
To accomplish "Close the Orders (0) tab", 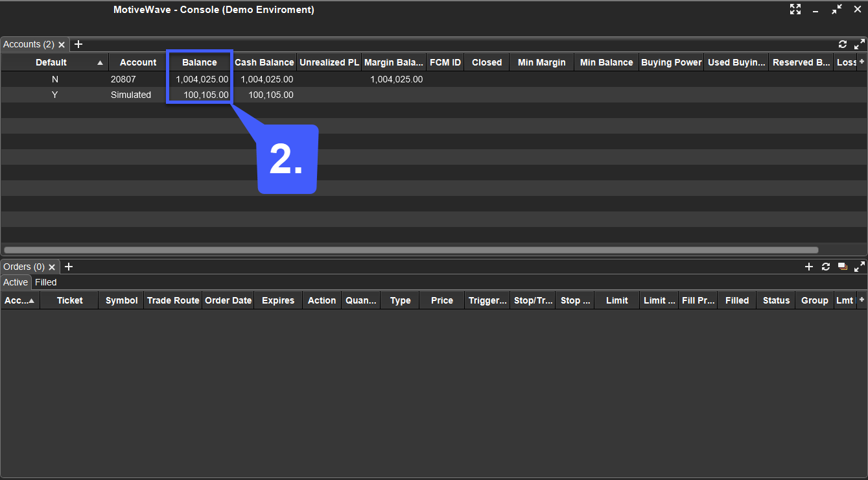I will pyautogui.click(x=52, y=267).
